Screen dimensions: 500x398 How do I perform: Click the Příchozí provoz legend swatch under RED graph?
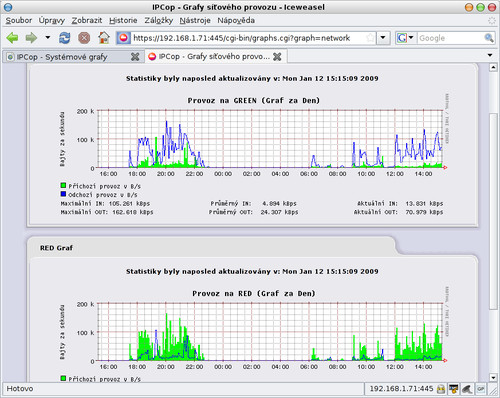63,378
